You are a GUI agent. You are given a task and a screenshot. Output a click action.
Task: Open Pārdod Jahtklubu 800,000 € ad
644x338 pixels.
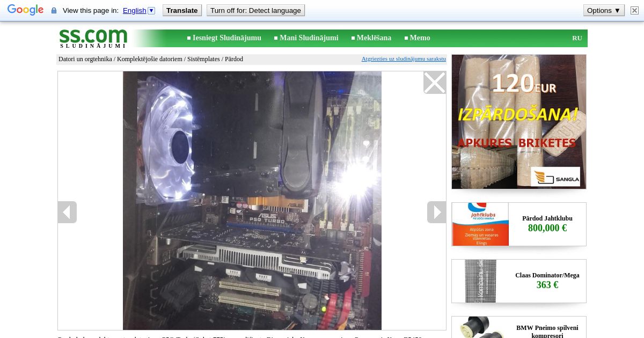[547, 224]
